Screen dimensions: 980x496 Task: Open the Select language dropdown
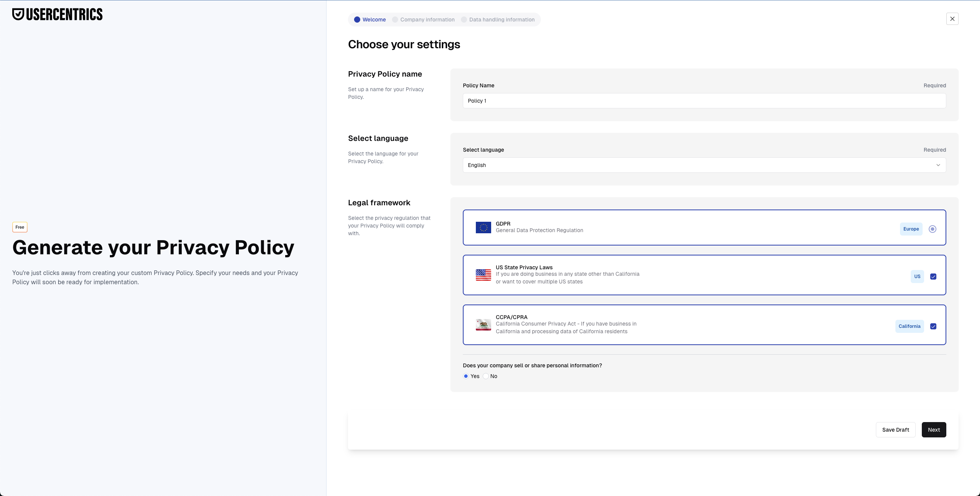704,165
